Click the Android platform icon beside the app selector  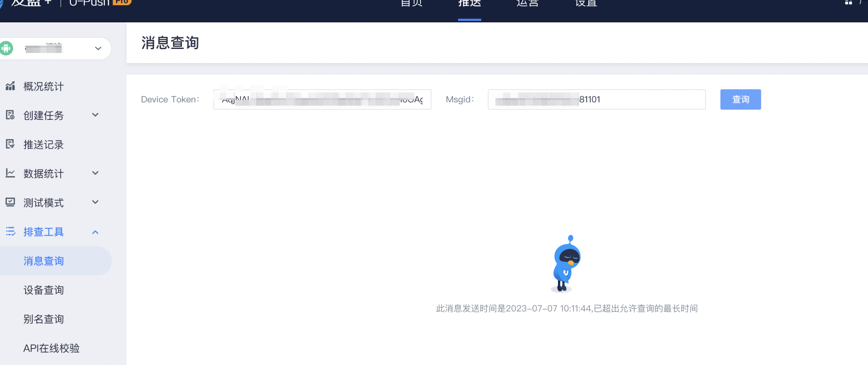6,48
